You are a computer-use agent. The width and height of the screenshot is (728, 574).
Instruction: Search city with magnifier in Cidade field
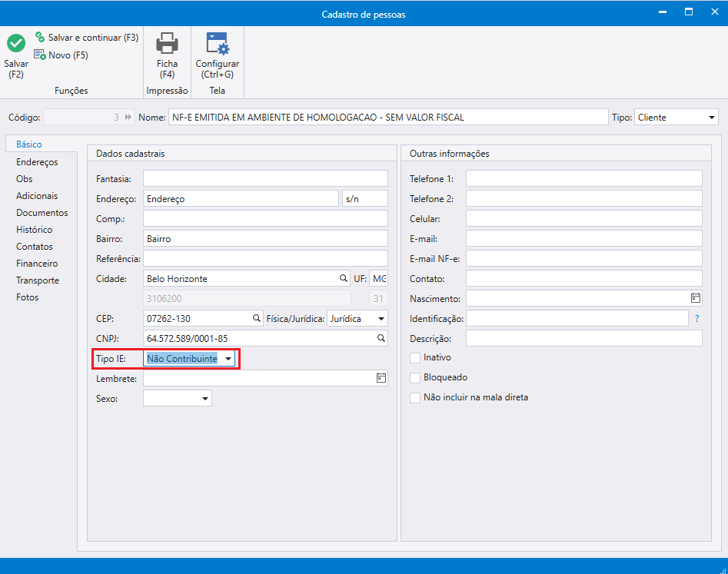(x=343, y=278)
